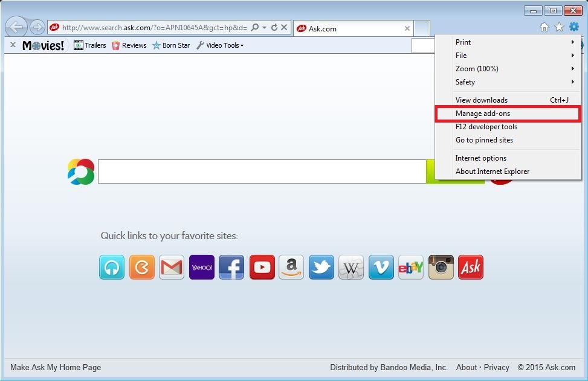Open the Safety submenu
588x381 pixels.
click(x=508, y=82)
